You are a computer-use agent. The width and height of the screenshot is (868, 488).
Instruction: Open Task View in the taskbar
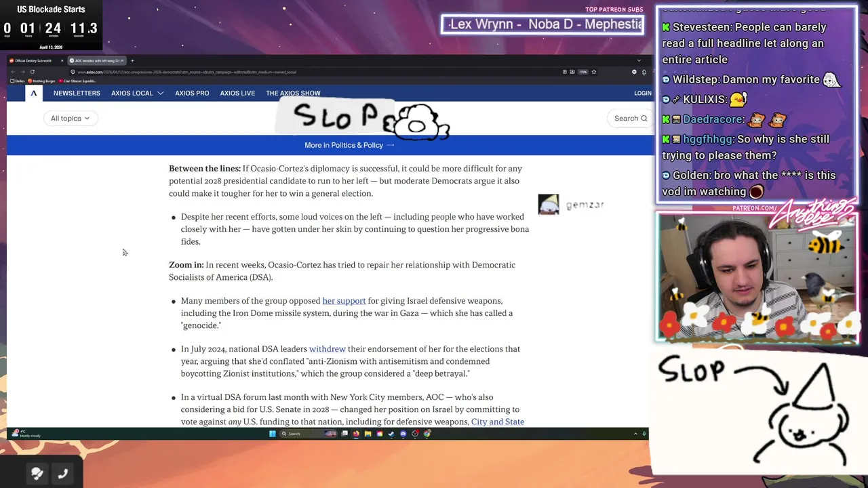tap(344, 434)
